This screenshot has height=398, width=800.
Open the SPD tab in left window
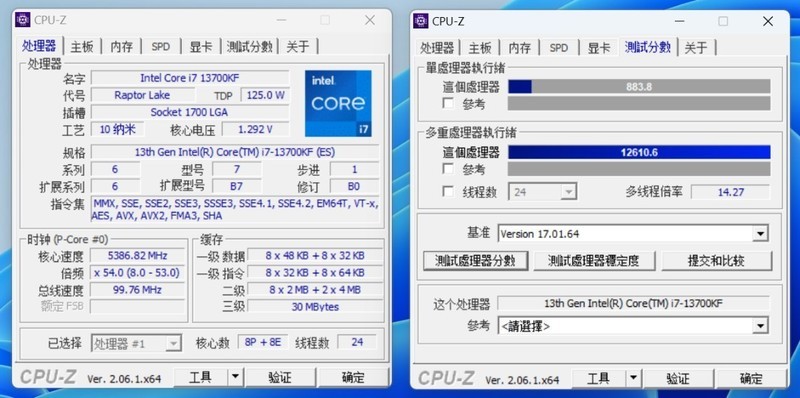[x=161, y=47]
